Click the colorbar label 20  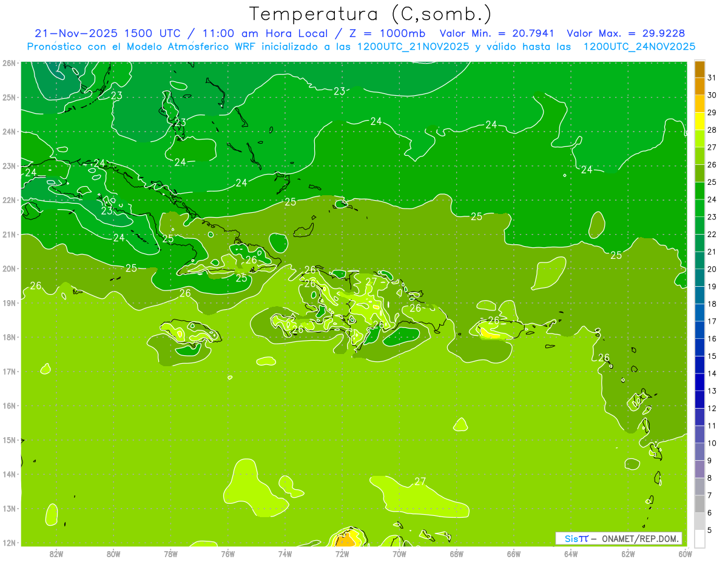click(x=712, y=269)
